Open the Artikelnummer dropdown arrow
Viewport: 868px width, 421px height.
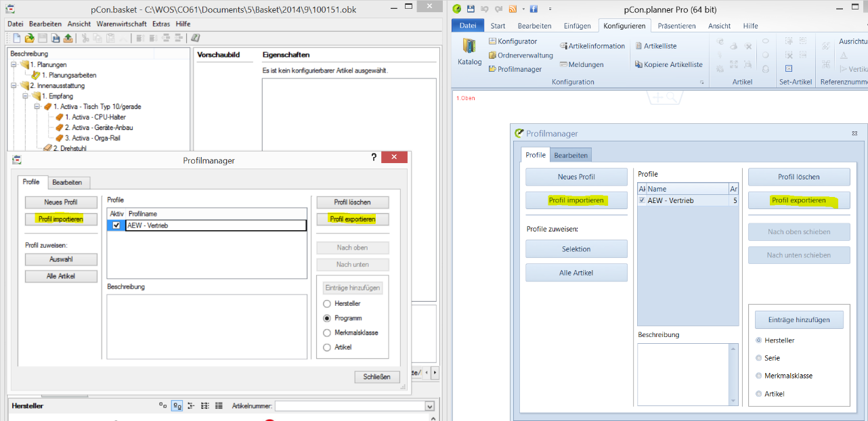click(429, 406)
